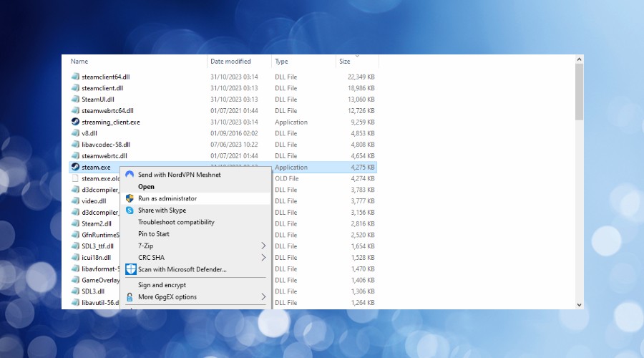Viewport: 644px width, 358px height.
Task: Sort files by Name column header
Action: click(x=79, y=62)
